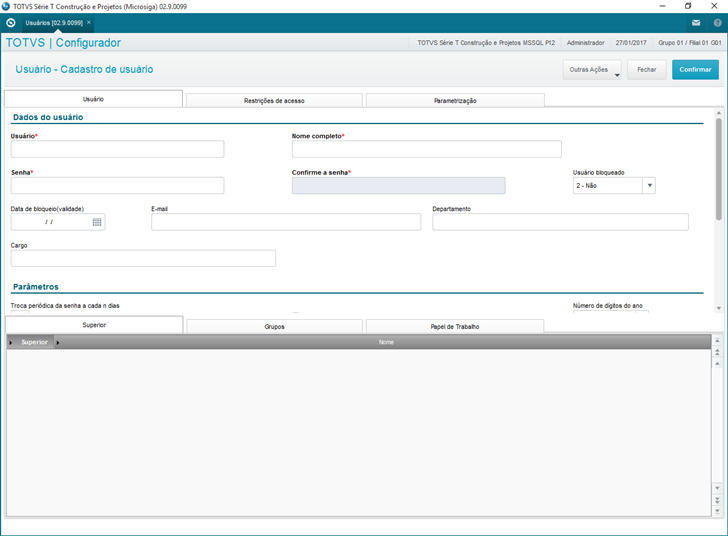
Task: Open the Papel de Trabalho tab
Action: point(455,327)
